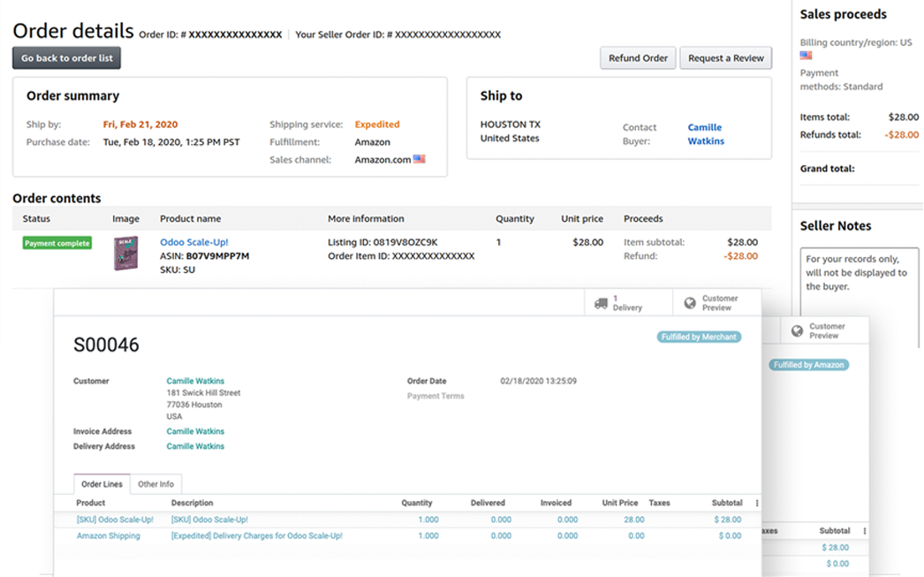The width and height of the screenshot is (924, 577).
Task: Click US flag under Billing country/region
Action: [806, 55]
